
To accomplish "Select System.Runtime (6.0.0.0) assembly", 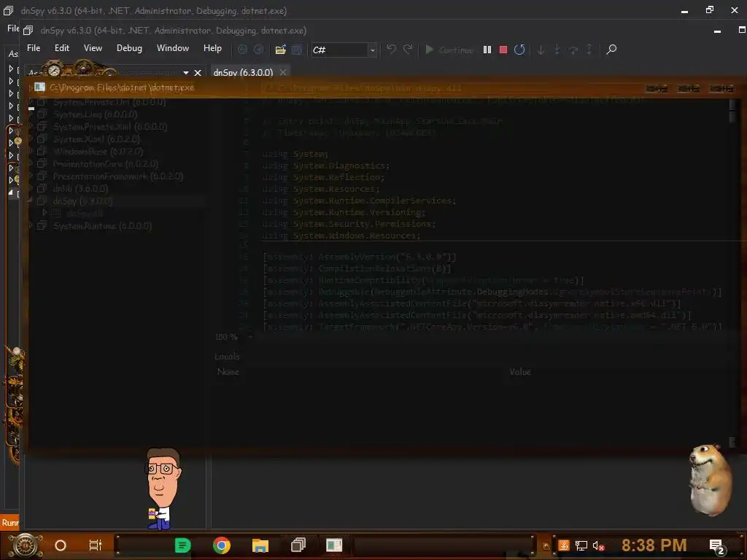I will tap(102, 226).
